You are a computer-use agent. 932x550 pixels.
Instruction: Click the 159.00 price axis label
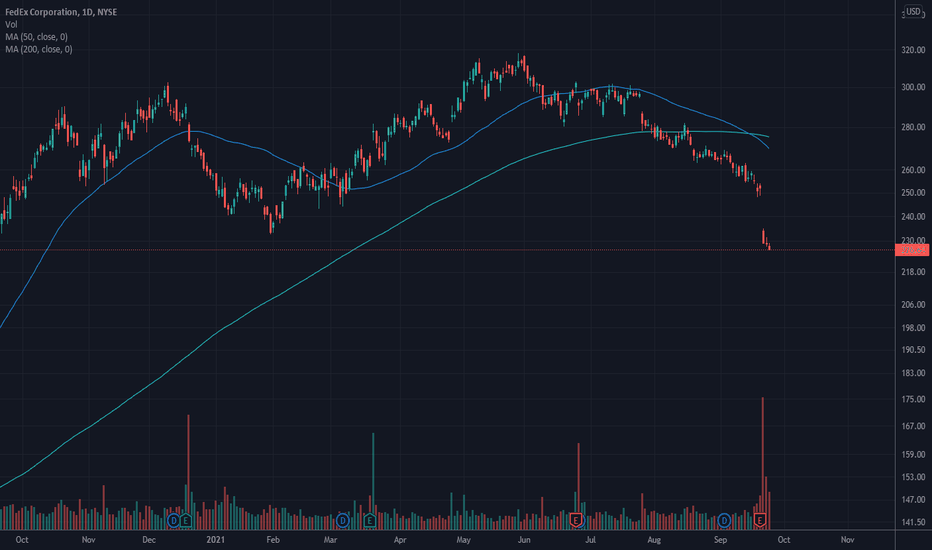(x=913, y=454)
